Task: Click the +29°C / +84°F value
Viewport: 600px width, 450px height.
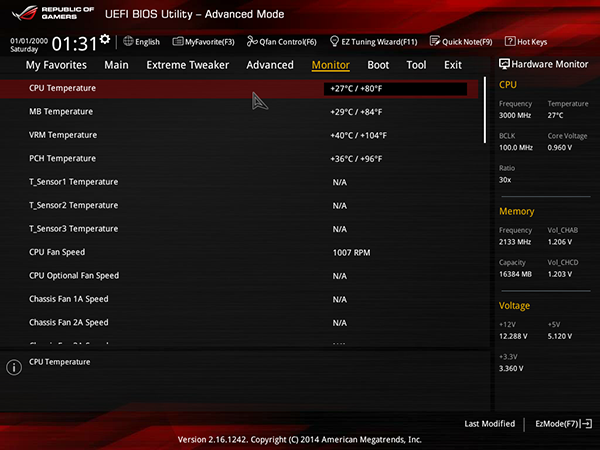Action: coord(356,112)
